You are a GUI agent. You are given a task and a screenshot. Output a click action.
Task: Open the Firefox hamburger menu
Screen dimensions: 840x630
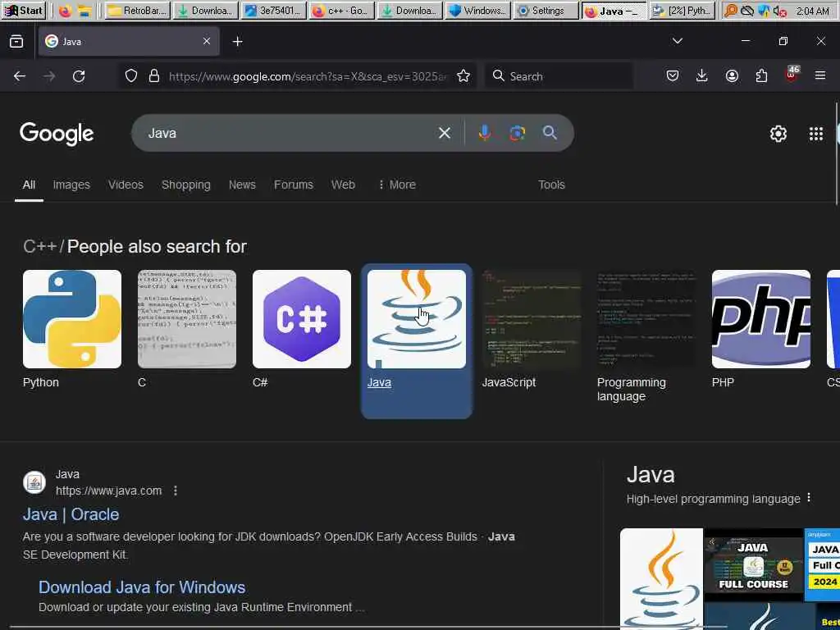(820, 76)
